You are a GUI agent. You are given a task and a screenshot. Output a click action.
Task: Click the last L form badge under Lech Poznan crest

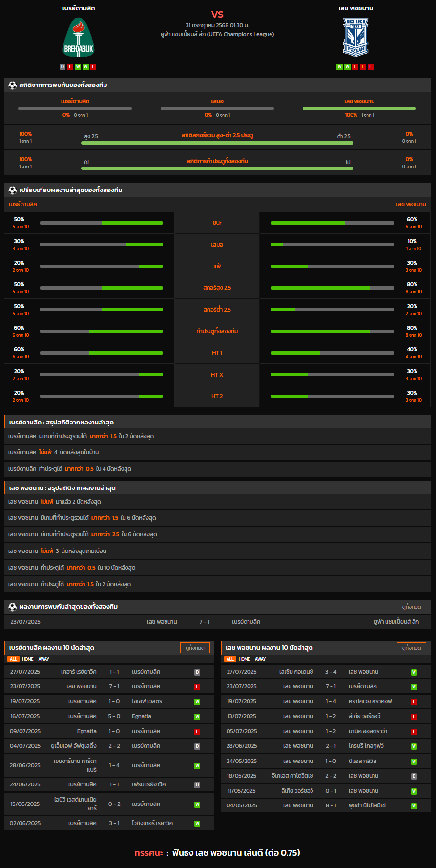click(371, 67)
